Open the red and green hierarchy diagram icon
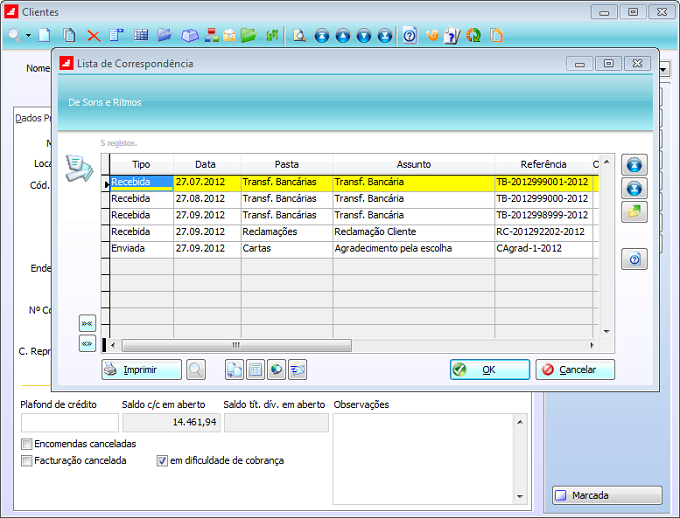This screenshot has width=680, height=518. [x=212, y=35]
